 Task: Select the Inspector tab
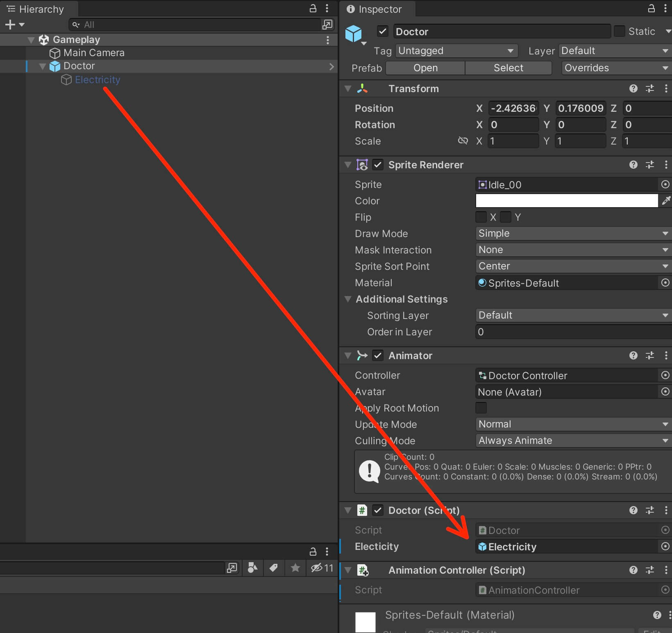(x=377, y=9)
